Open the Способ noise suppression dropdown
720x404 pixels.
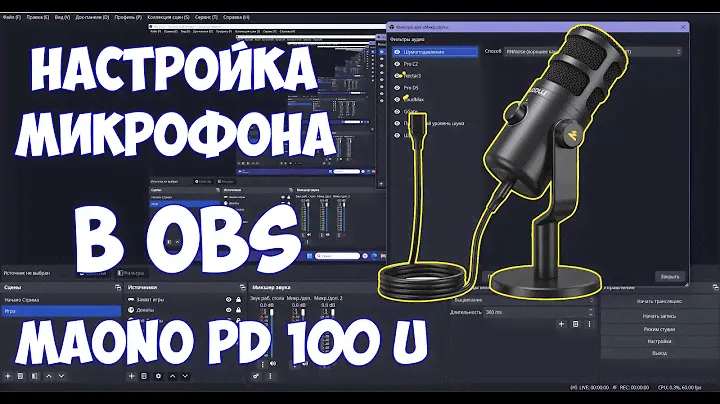click(x=600, y=50)
